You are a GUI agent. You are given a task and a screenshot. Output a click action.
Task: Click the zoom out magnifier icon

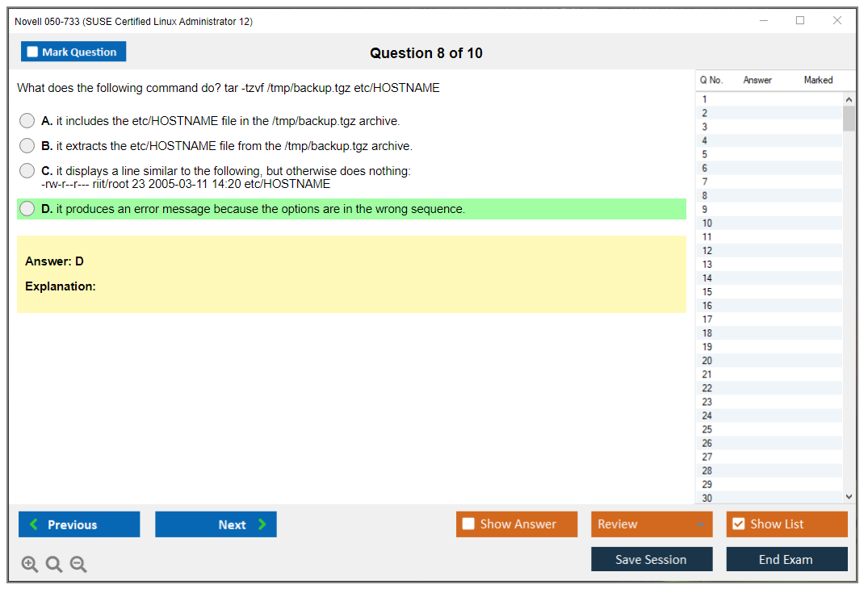point(78,565)
